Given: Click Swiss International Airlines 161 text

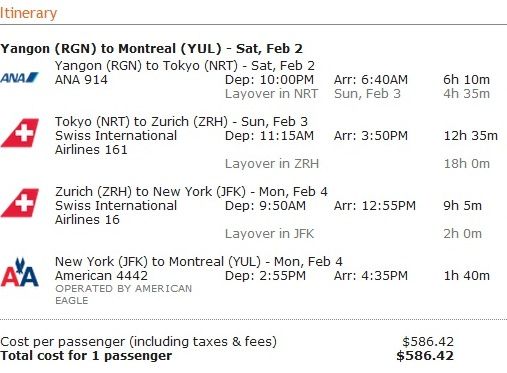Looking at the screenshot, I should [116, 143].
